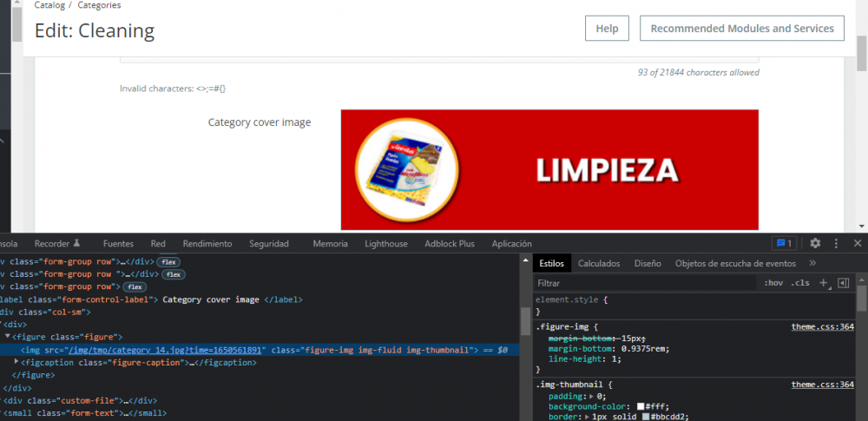The height and width of the screenshot is (421, 868).
Task: Click the Styles pane scrollbar thumb
Action: pyautogui.click(x=861, y=299)
